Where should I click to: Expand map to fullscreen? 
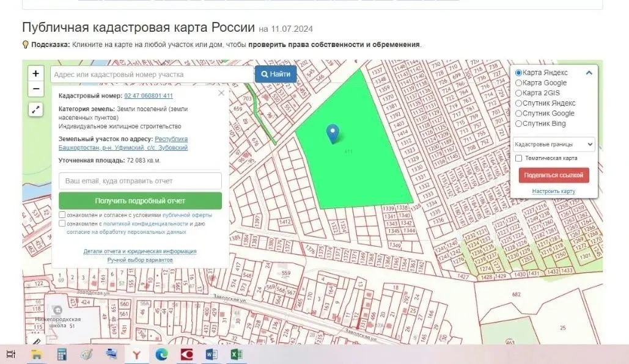click(35, 109)
